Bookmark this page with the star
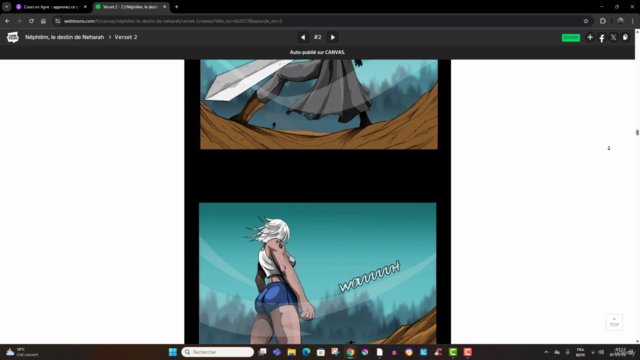Image resolution: width=640 pixels, height=360 pixels. pos(586,21)
